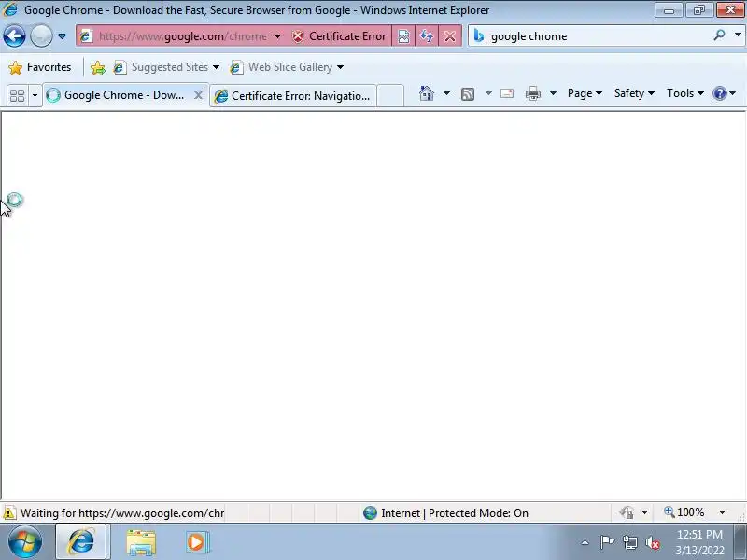The height and width of the screenshot is (560, 747).
Task: Click the network tray icon
Action: click(629, 542)
